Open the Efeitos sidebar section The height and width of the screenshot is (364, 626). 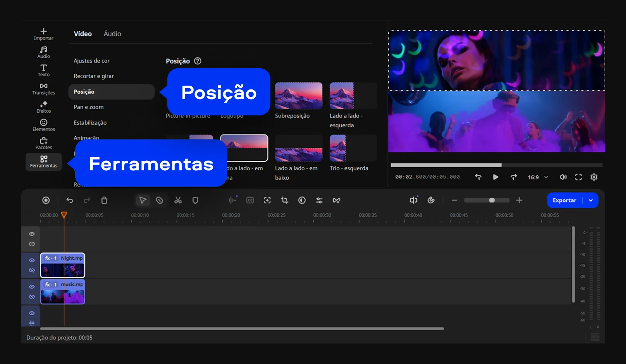click(43, 107)
